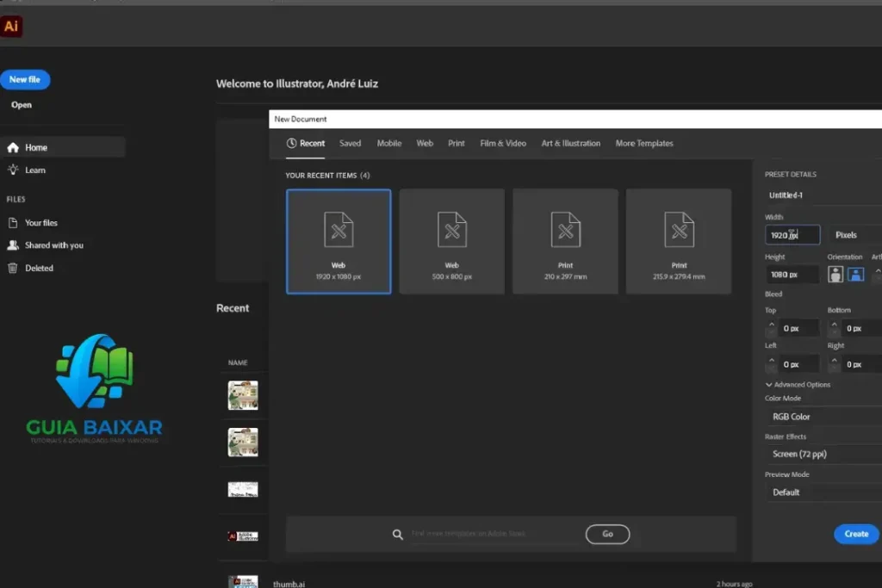This screenshot has height=588, width=882.
Task: Switch to the Print tab
Action: pyautogui.click(x=457, y=144)
